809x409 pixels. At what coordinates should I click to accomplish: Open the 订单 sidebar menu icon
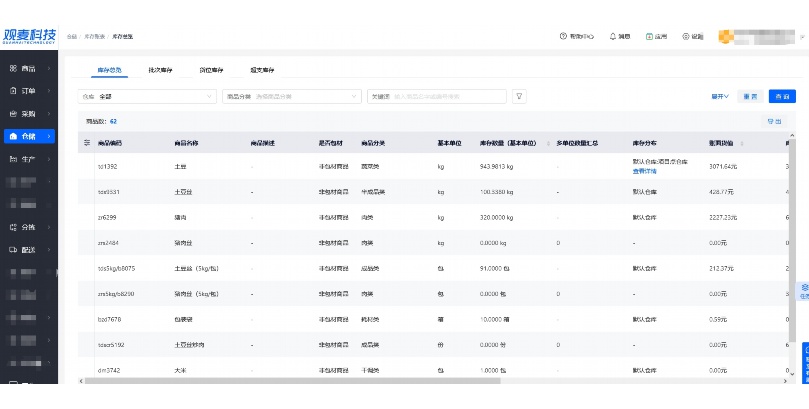tap(13, 91)
